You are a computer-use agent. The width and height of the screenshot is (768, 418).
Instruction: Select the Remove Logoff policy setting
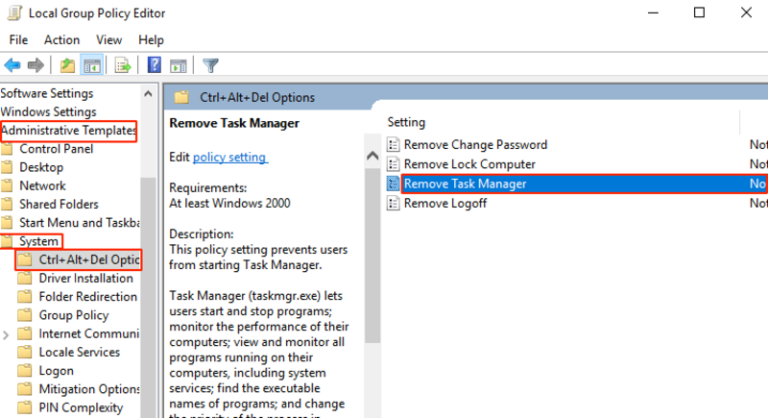pos(445,203)
